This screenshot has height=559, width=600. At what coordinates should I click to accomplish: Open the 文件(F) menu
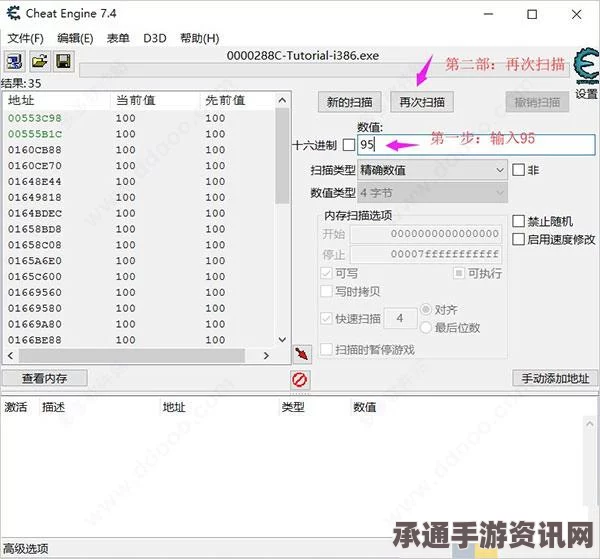point(25,38)
